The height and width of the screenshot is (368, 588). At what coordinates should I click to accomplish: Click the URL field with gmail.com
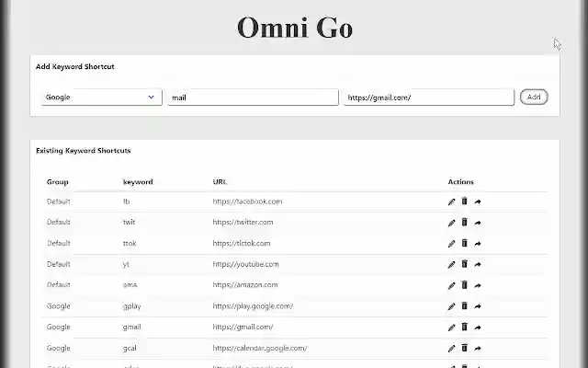(x=428, y=97)
